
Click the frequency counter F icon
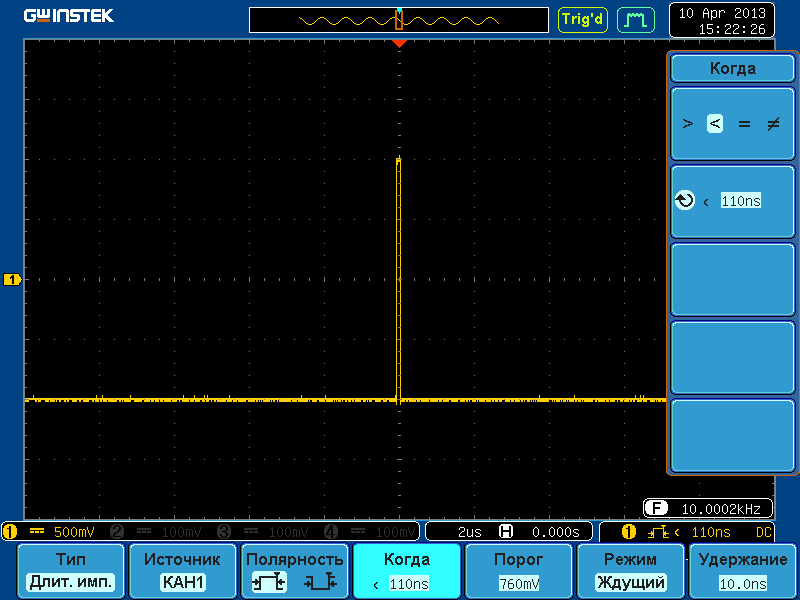click(x=655, y=508)
